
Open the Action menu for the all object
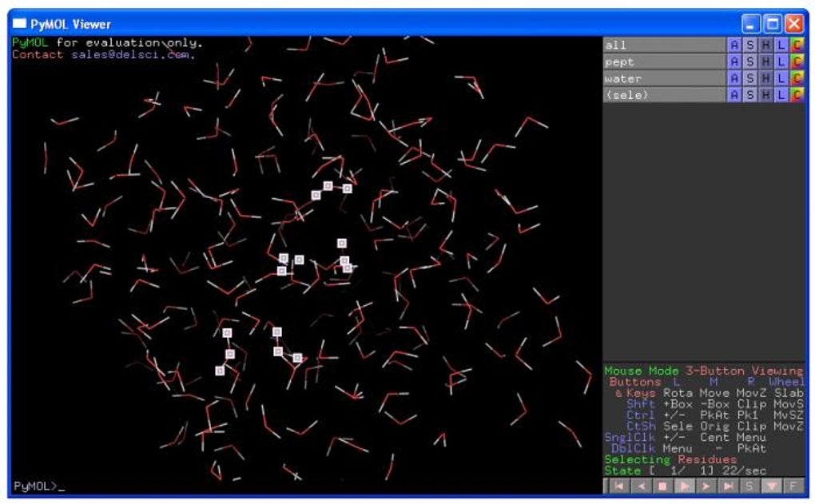[x=734, y=46]
